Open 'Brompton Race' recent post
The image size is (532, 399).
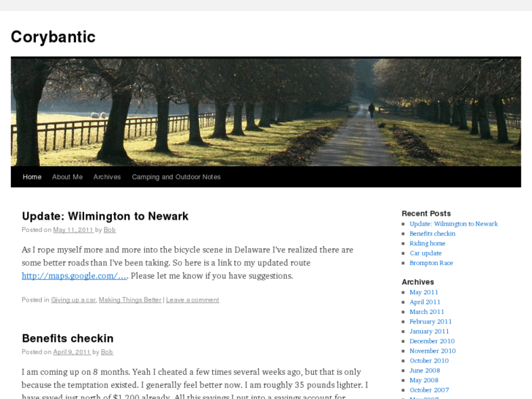[431, 263]
